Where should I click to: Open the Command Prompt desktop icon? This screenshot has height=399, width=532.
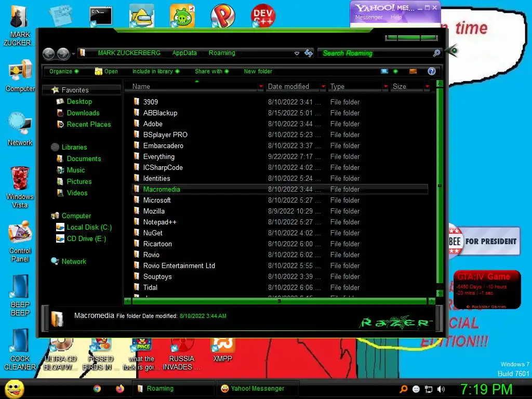[101, 16]
